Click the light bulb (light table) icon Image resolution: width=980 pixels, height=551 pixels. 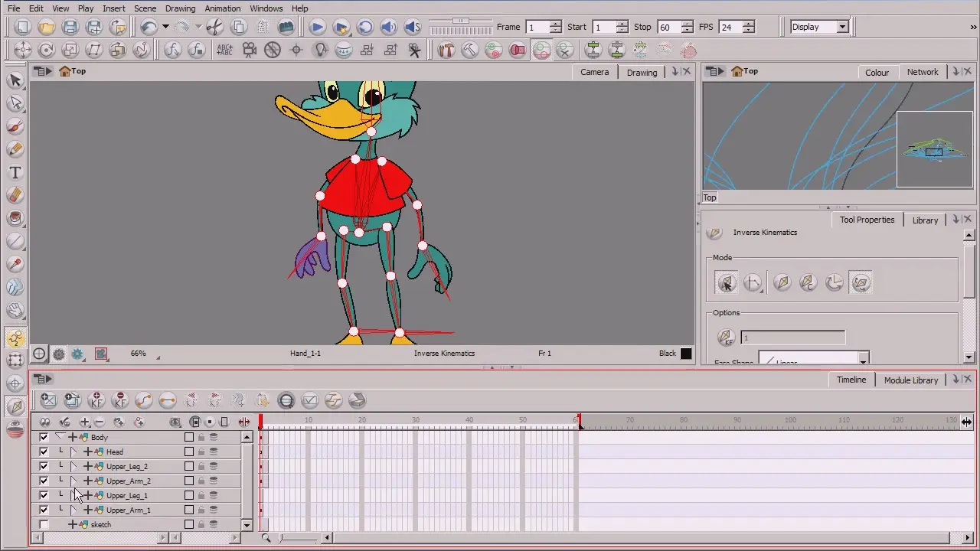click(321, 50)
